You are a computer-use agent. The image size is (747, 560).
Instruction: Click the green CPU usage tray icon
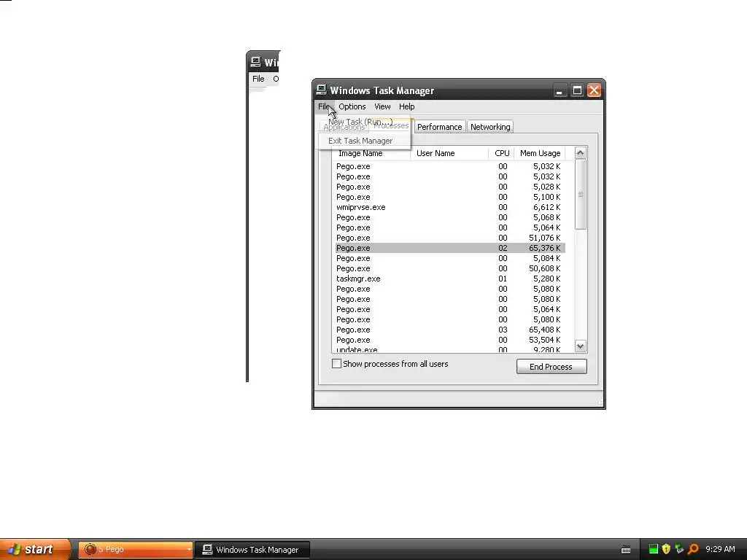[x=653, y=549]
